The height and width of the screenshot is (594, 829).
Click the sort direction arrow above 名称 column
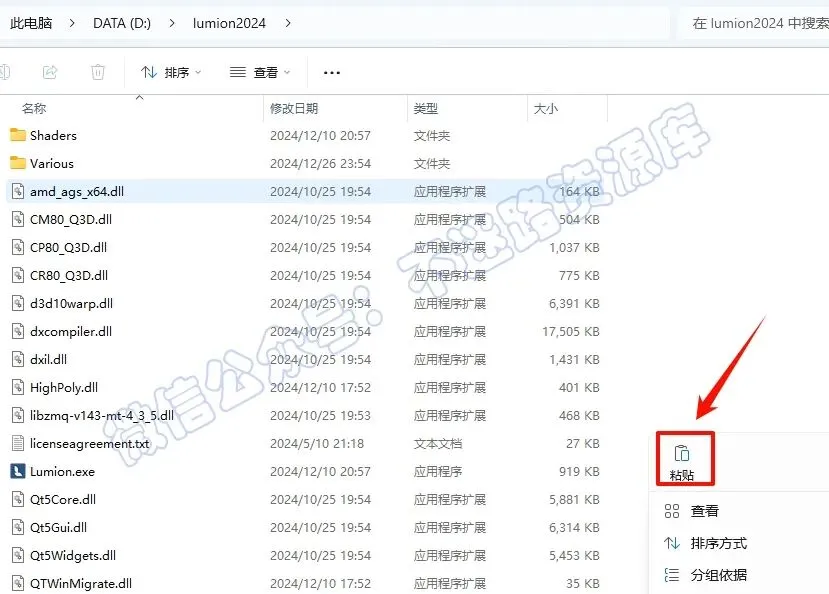click(x=140, y=97)
